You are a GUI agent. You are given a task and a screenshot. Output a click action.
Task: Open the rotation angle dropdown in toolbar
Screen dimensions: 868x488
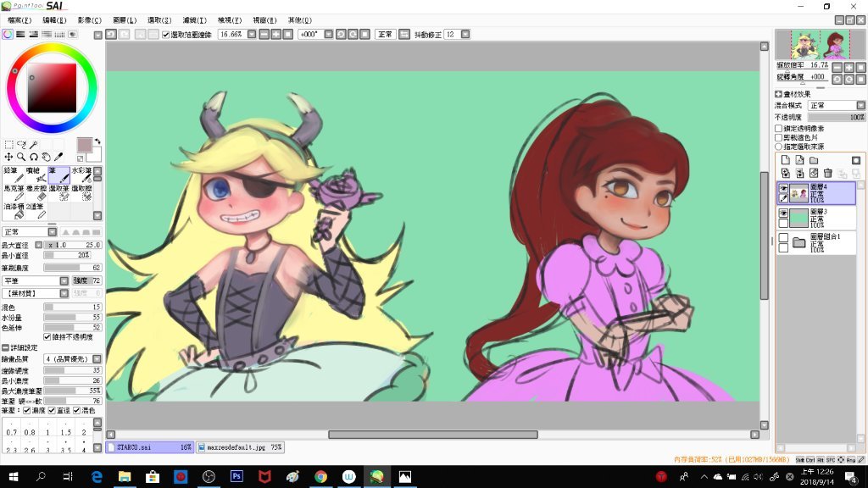coord(328,34)
